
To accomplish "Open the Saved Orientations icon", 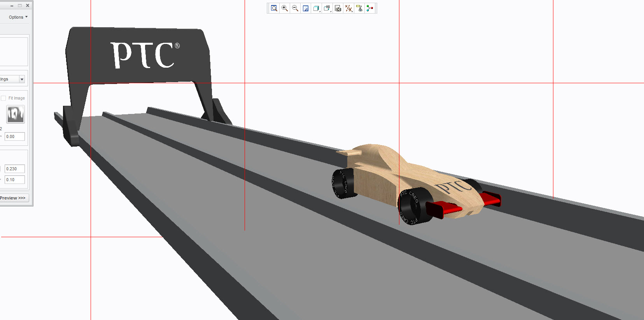I will pos(327,8).
